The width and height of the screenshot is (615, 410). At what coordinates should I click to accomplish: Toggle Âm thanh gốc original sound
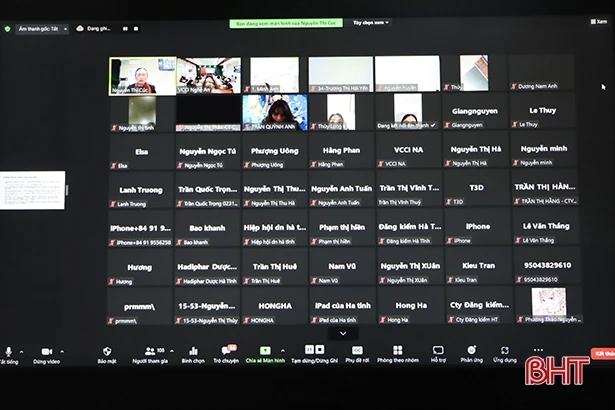(40, 29)
